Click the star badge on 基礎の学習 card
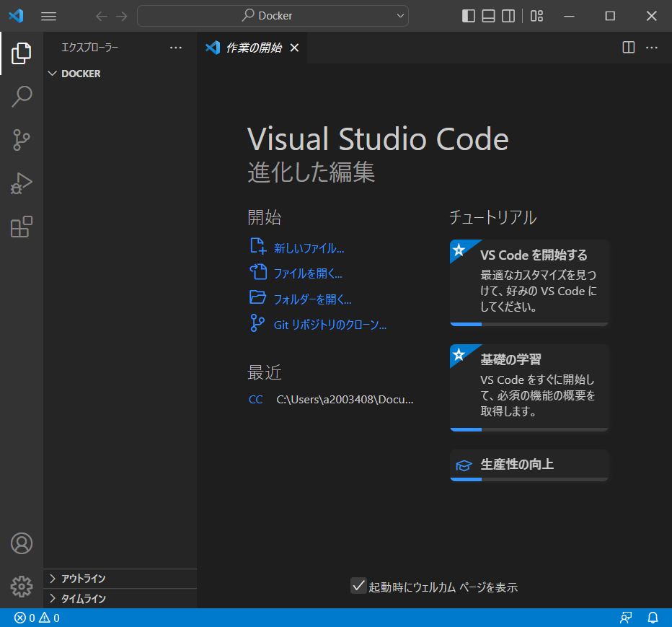The height and width of the screenshot is (627, 672). tap(459, 354)
